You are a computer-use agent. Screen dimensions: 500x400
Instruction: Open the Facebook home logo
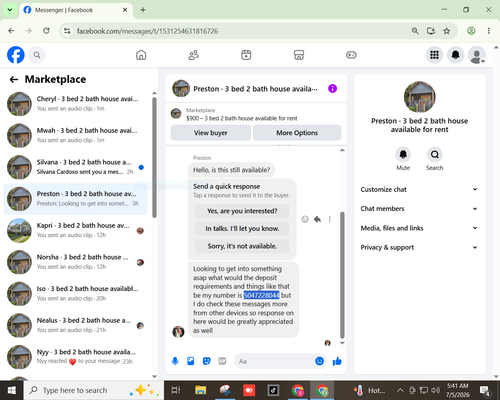coord(16,55)
